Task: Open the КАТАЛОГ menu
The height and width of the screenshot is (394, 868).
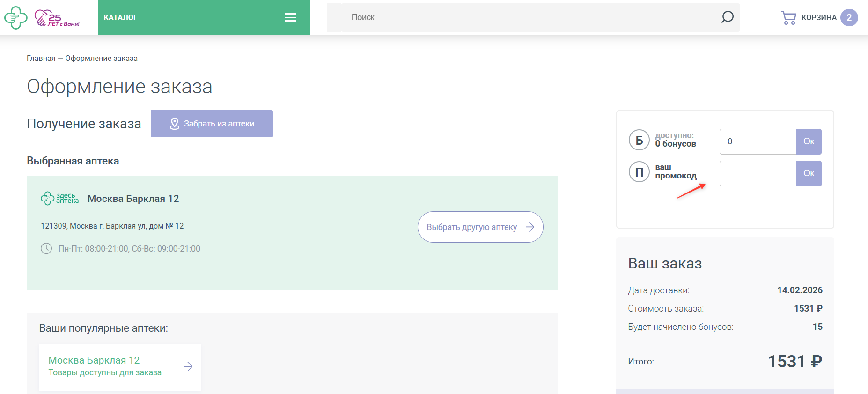Action: tap(120, 17)
